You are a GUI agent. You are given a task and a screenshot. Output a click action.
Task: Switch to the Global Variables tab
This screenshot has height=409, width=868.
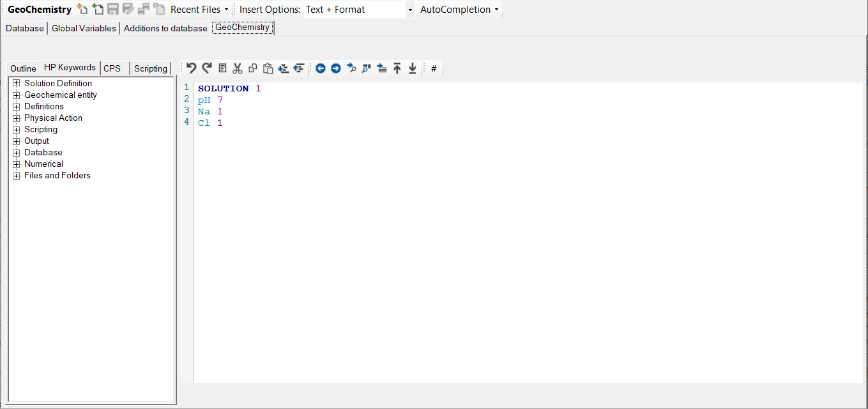[x=84, y=28]
